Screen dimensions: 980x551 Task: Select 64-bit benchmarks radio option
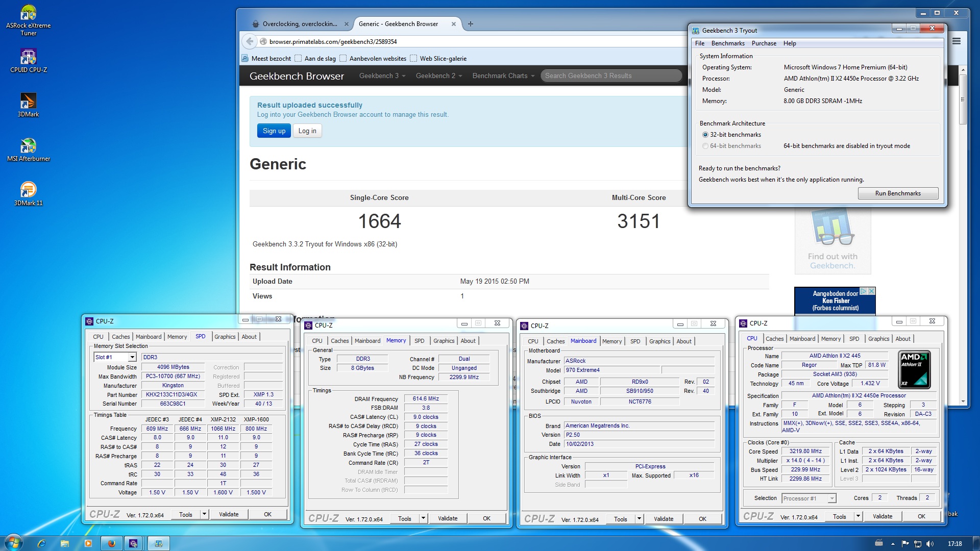[x=705, y=146]
